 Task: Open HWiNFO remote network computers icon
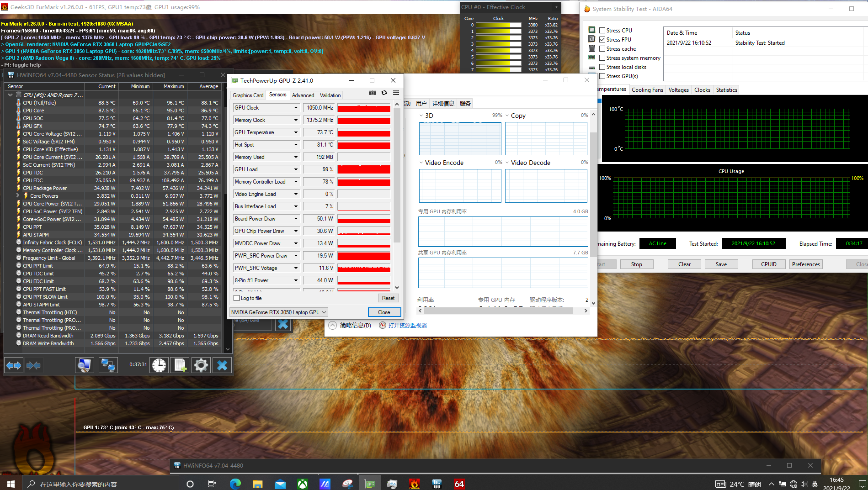point(108,365)
